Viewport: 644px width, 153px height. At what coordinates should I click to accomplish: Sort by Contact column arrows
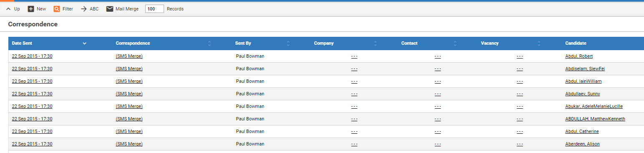[455, 43]
